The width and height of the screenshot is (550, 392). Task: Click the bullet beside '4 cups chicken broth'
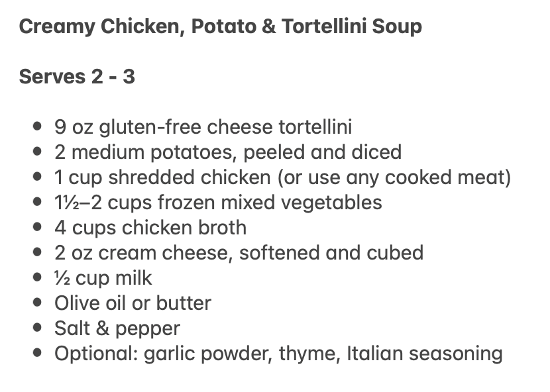tap(38, 227)
